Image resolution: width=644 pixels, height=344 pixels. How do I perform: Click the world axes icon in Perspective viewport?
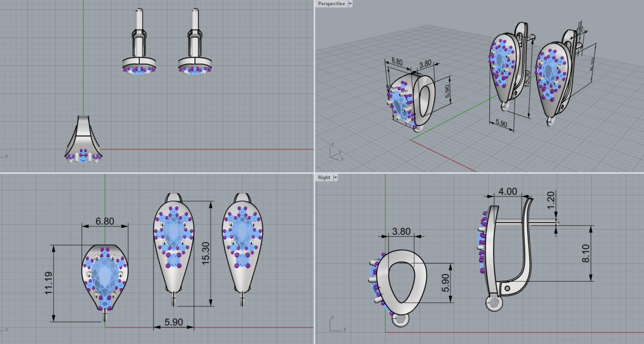pos(335,152)
